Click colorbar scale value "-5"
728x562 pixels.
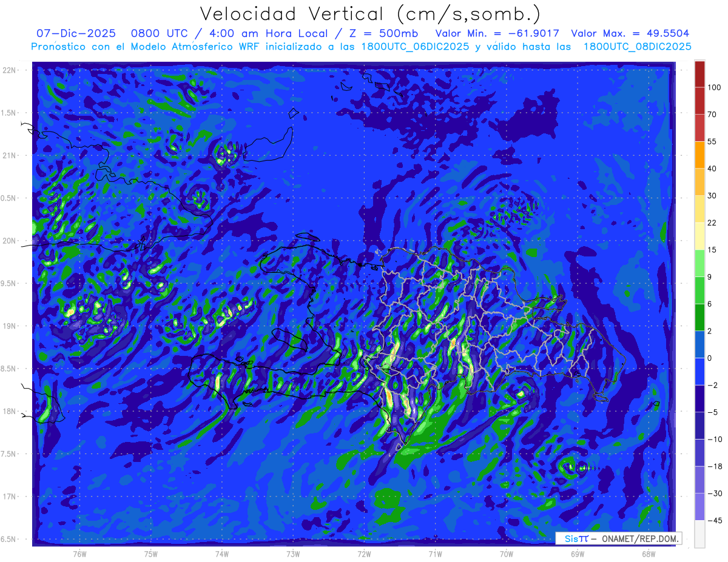tap(712, 412)
